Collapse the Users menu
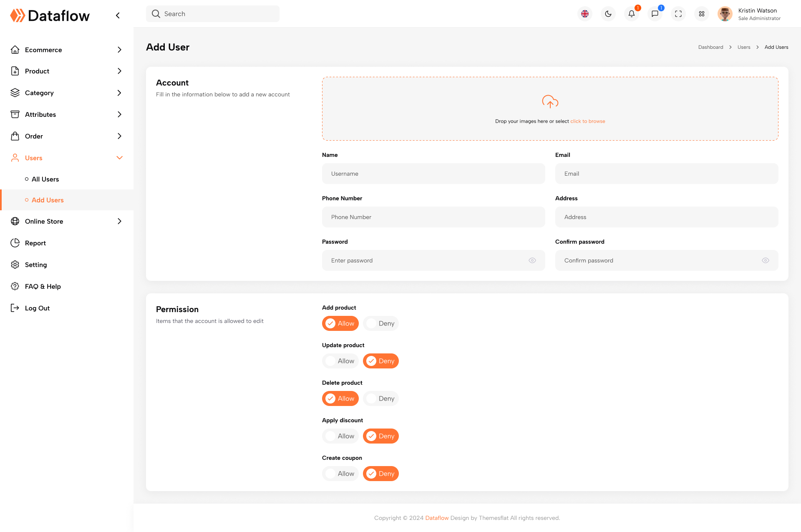Screen dimensions: 801x532 [x=119, y=158]
